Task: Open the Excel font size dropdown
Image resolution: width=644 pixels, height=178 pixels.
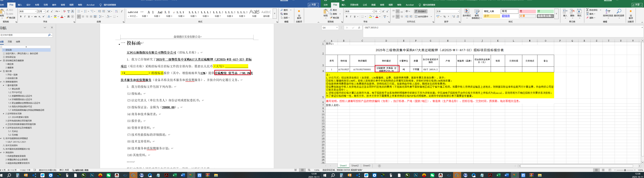Action: [379, 11]
